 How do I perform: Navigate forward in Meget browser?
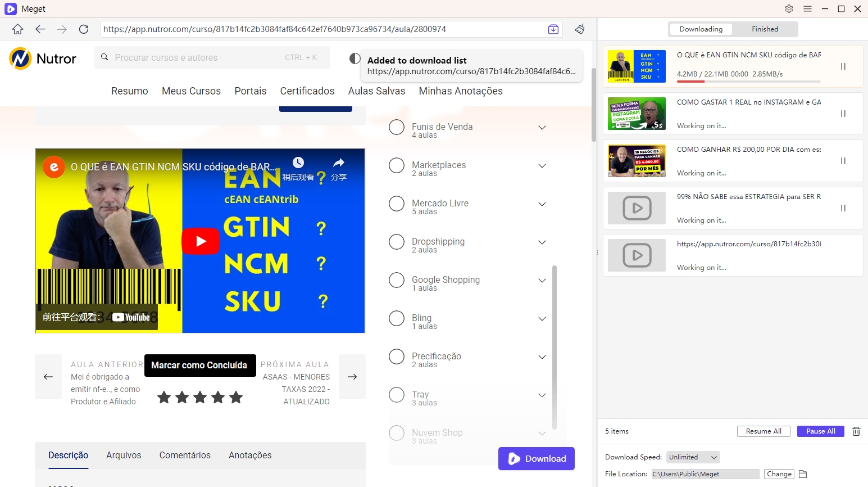click(x=62, y=29)
